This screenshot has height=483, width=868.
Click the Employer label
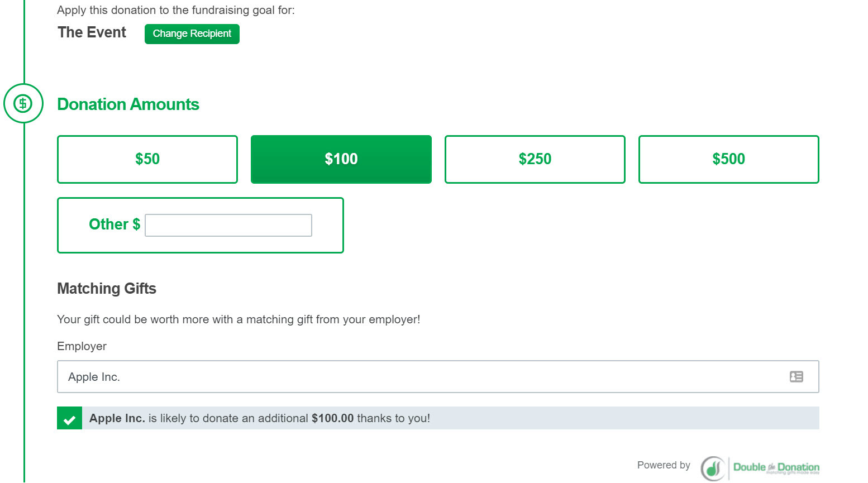(x=82, y=346)
